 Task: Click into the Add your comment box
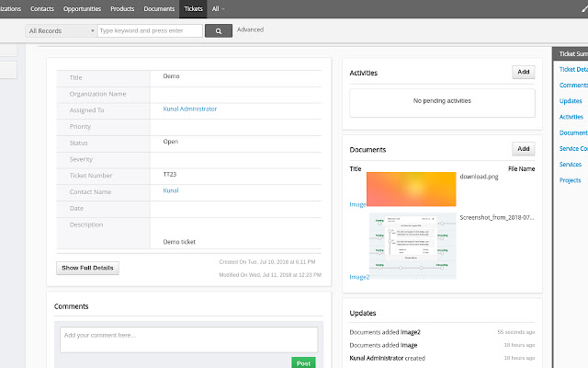click(188, 339)
